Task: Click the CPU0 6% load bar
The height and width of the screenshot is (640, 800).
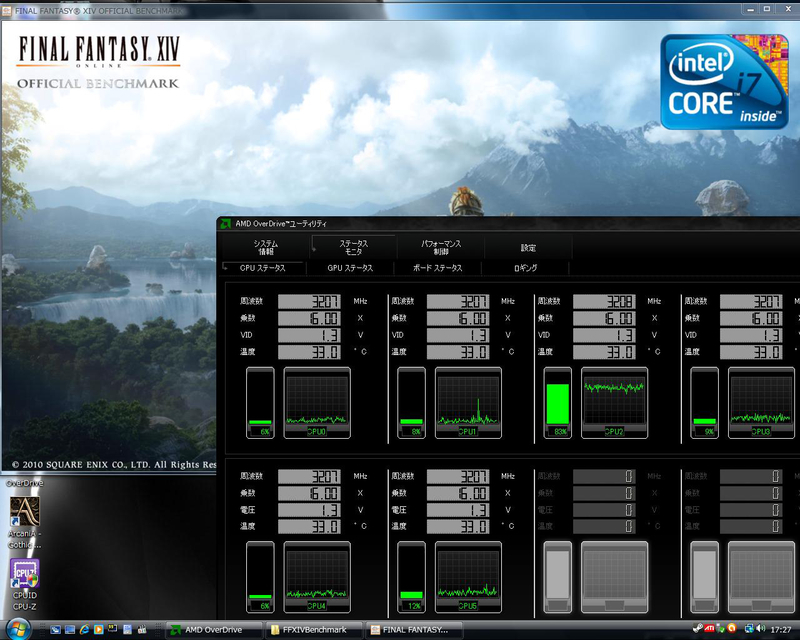Action: [260, 402]
